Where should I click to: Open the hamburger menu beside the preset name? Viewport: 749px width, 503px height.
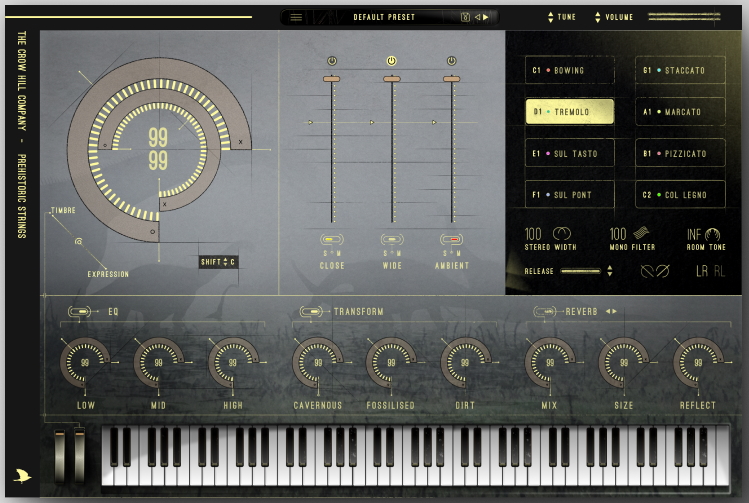coord(296,17)
